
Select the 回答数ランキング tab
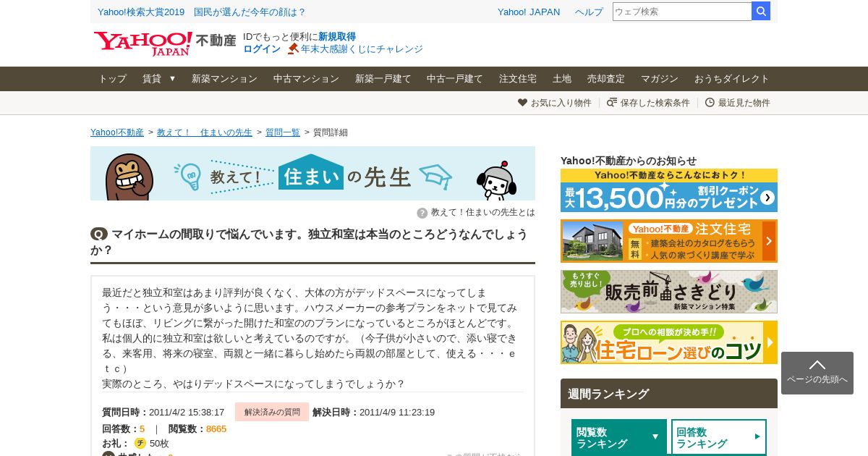click(x=719, y=437)
